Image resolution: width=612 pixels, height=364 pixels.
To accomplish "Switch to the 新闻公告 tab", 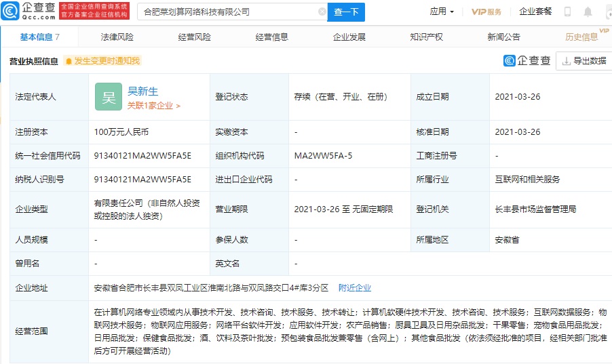I will pos(504,37).
